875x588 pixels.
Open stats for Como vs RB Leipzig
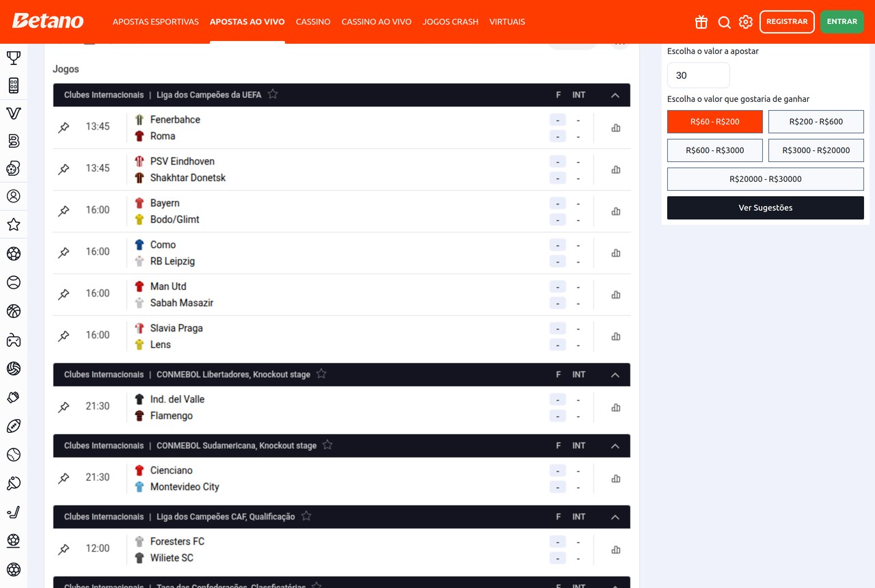(x=616, y=253)
